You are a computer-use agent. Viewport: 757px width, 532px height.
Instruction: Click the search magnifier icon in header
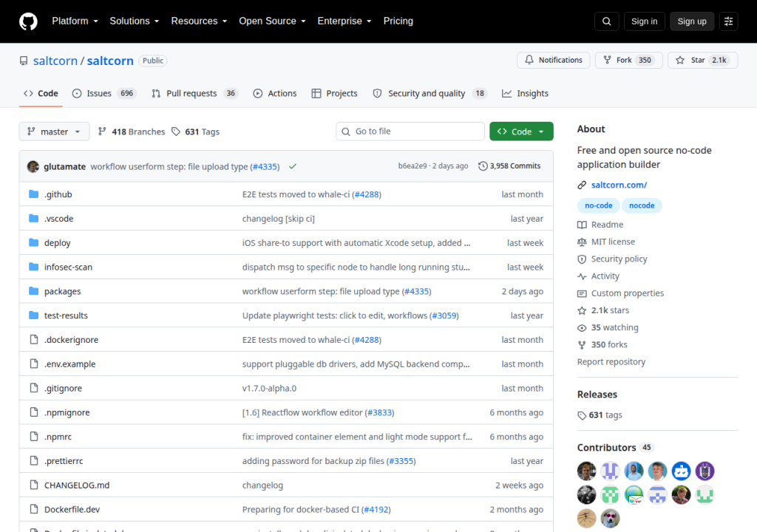[x=606, y=21]
